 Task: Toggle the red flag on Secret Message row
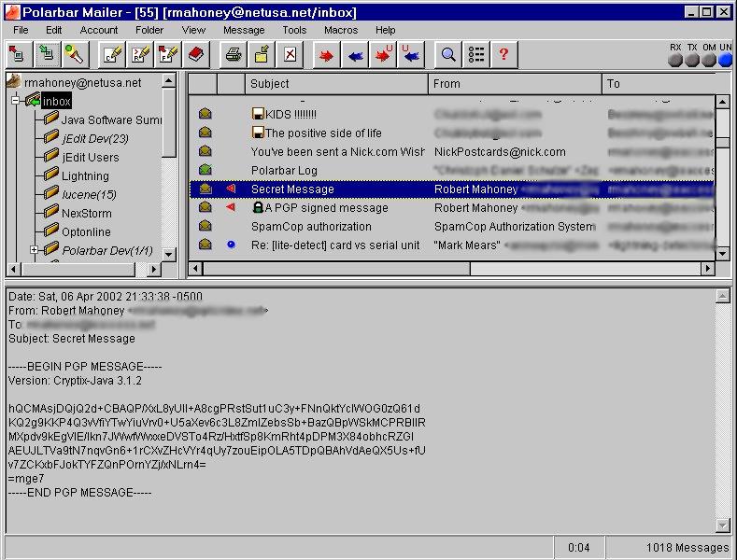click(230, 189)
